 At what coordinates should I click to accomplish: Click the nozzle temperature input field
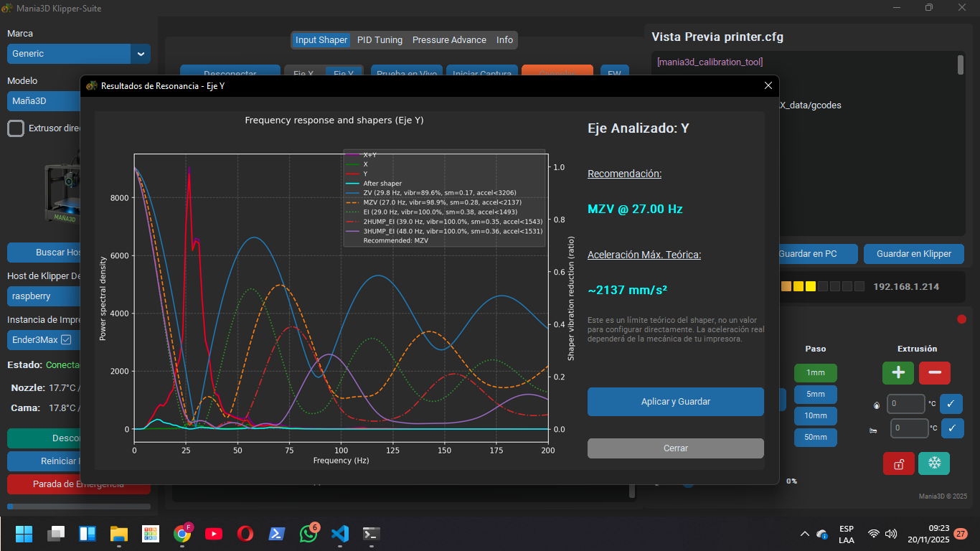click(905, 404)
